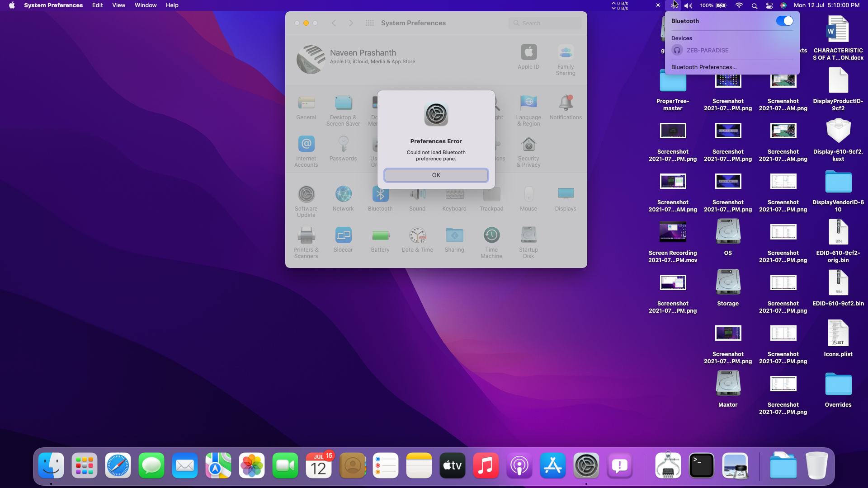The image size is (868, 488).
Task: Open Displays preference pane
Action: click(x=566, y=195)
